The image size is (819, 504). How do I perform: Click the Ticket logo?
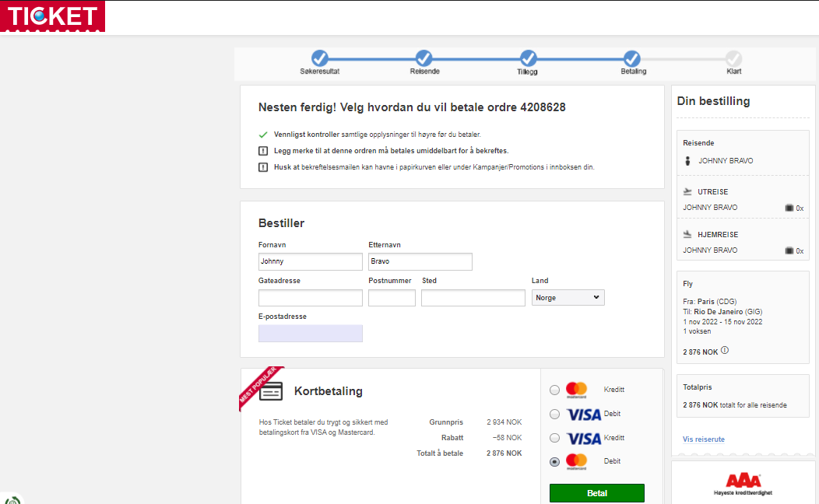coord(52,16)
